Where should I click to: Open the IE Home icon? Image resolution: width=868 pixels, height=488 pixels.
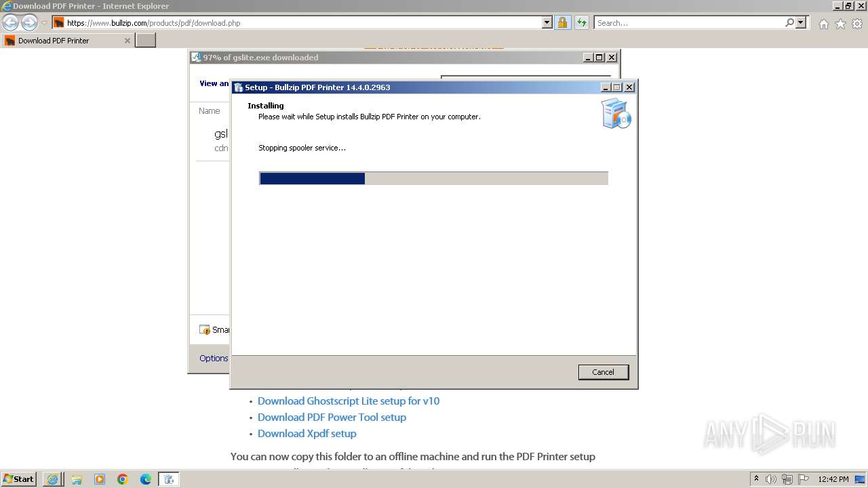823,24
